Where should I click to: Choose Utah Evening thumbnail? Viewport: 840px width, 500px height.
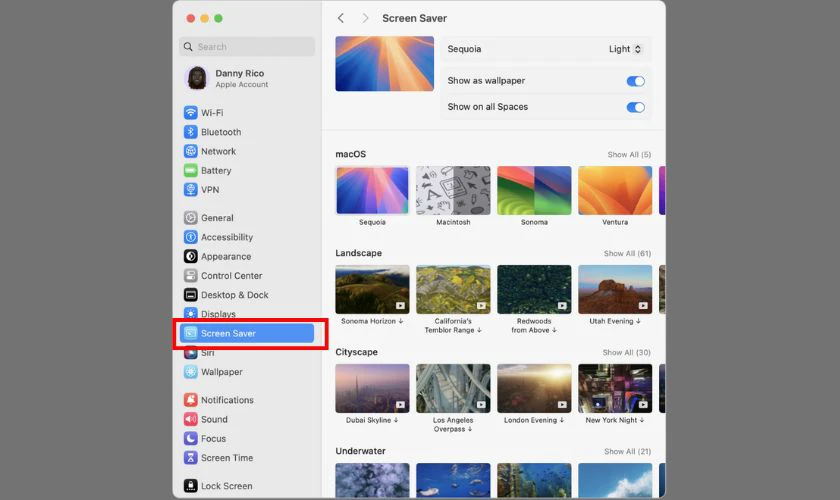click(615, 289)
